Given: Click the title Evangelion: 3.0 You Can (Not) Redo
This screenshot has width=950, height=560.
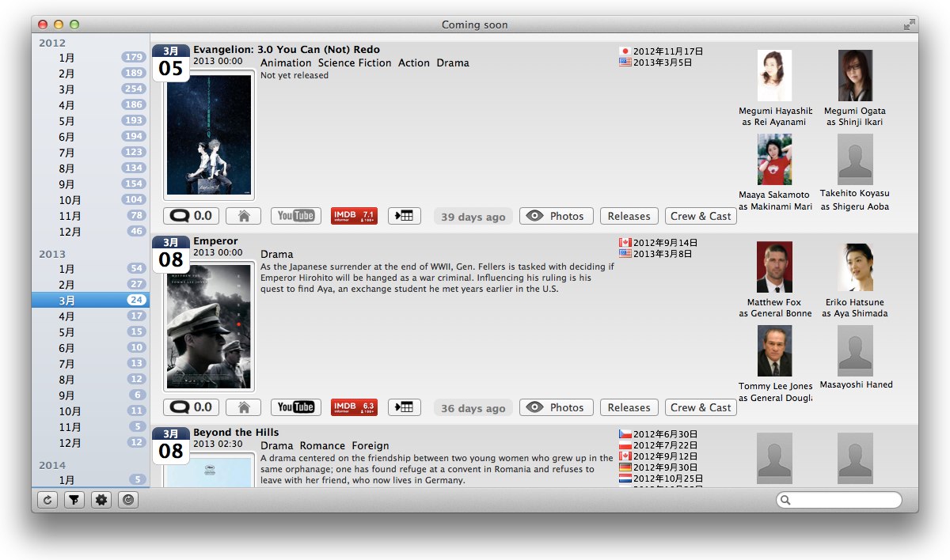Looking at the screenshot, I should (287, 50).
